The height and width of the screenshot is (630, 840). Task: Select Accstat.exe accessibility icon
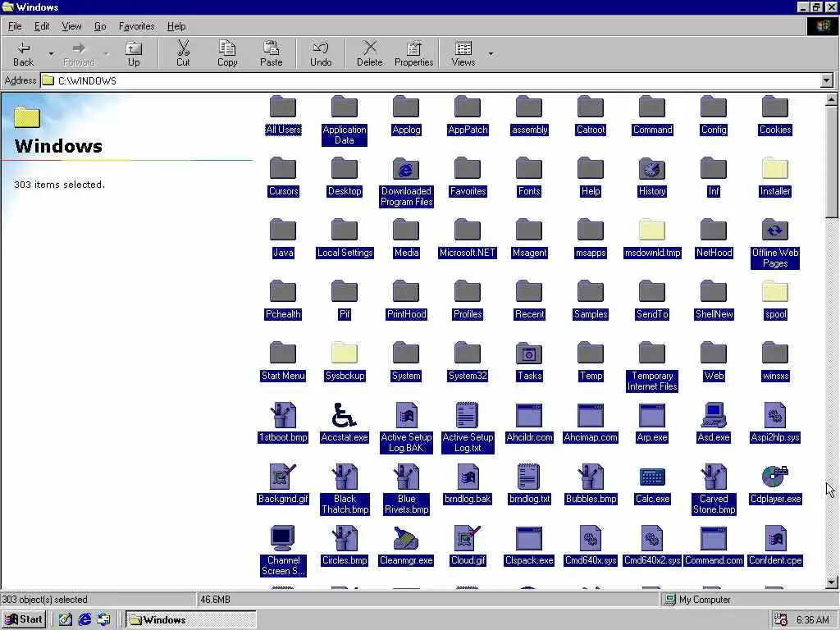(344, 415)
